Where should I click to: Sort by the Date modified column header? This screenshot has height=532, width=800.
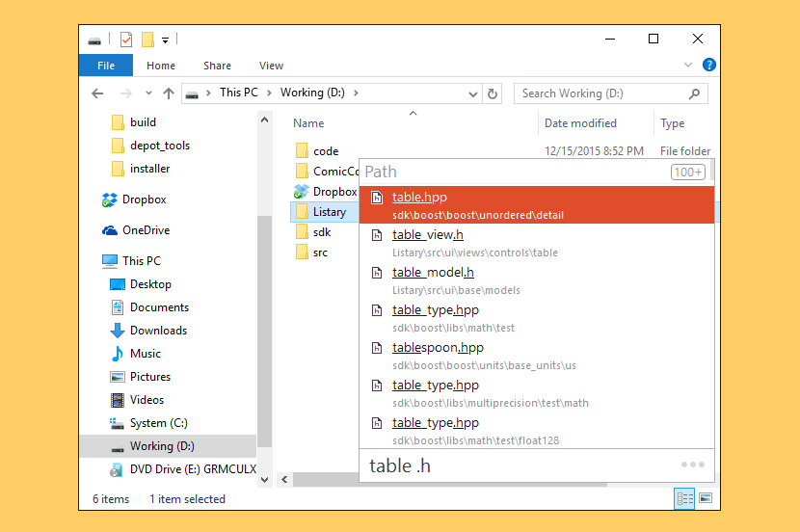[x=580, y=123]
